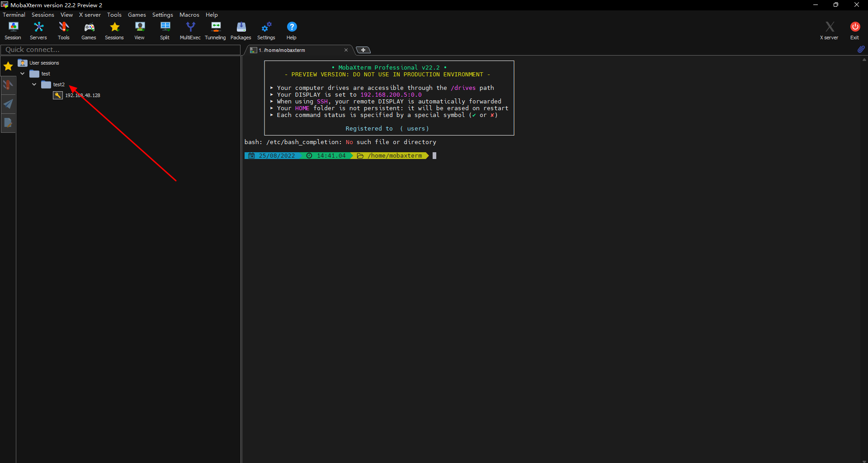Screen dimensions: 868x463
Task: Select the test folder
Action: pos(46,74)
